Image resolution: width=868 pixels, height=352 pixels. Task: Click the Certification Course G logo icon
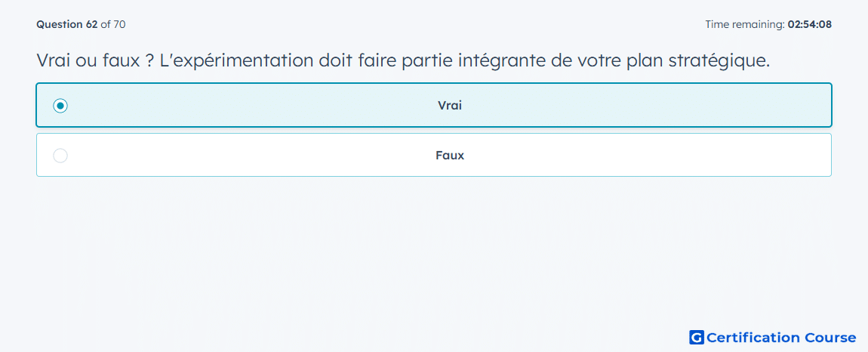point(696,338)
